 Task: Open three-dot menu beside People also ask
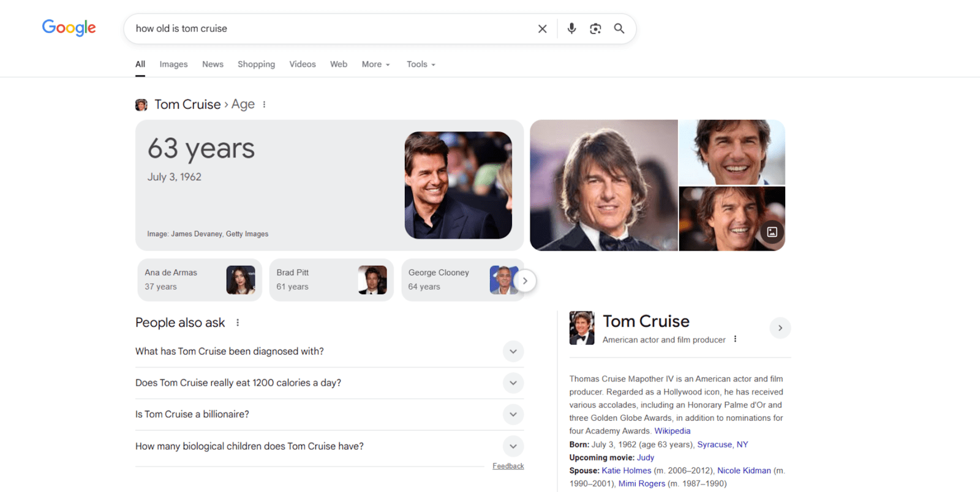238,323
